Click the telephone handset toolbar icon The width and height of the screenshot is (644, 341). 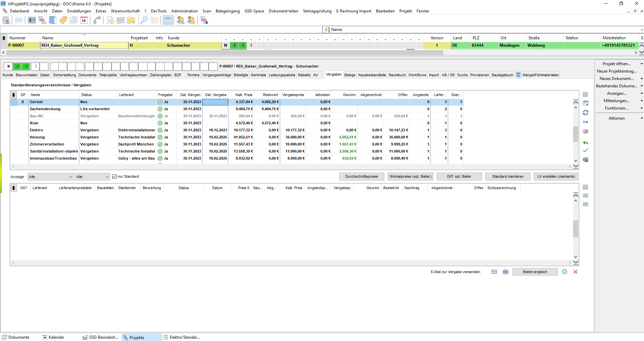click(97, 20)
